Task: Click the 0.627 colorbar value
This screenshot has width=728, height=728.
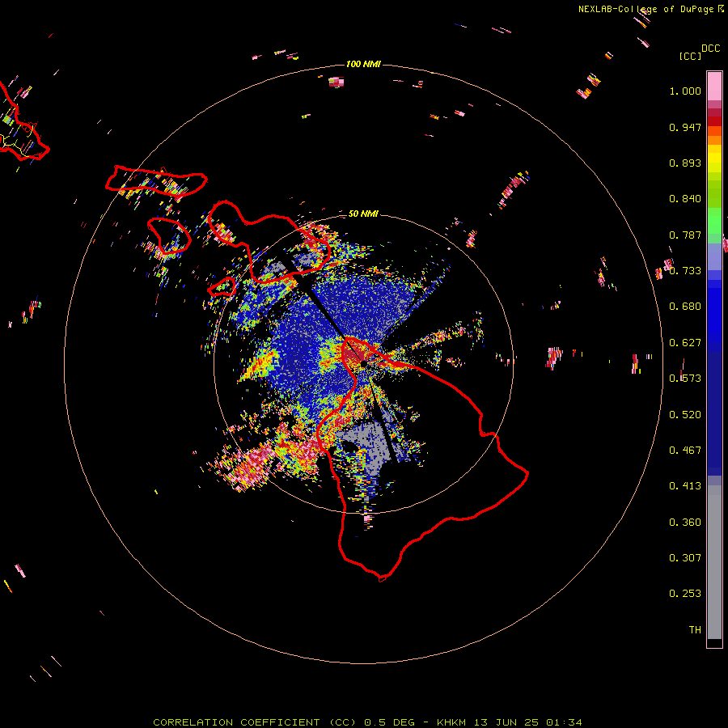Action: click(685, 343)
